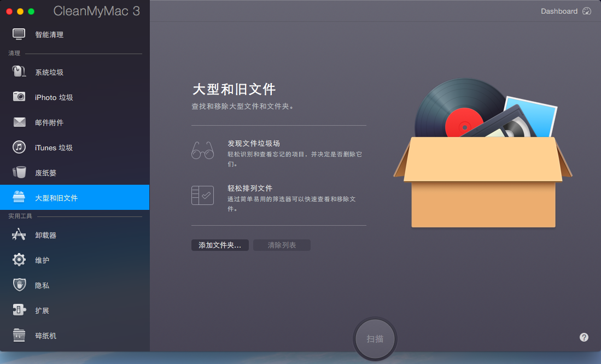
Task: Select the 大型和旧文件 sidebar label
Action: [x=56, y=198]
